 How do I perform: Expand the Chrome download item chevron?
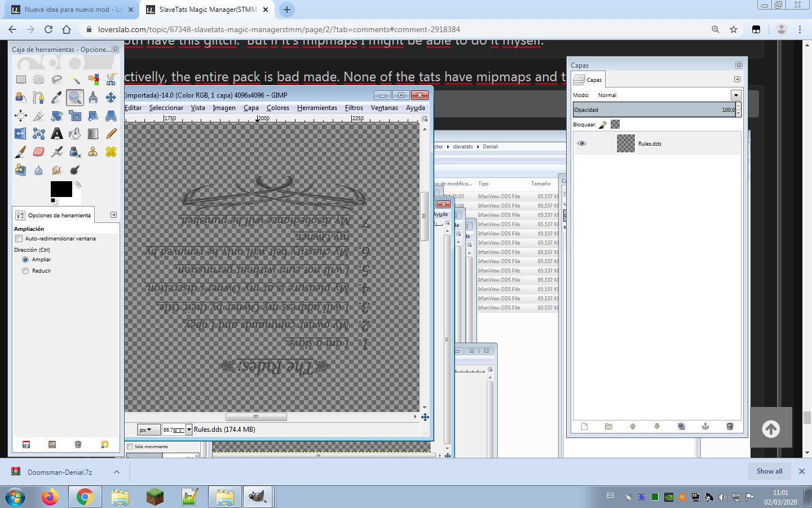(x=117, y=472)
